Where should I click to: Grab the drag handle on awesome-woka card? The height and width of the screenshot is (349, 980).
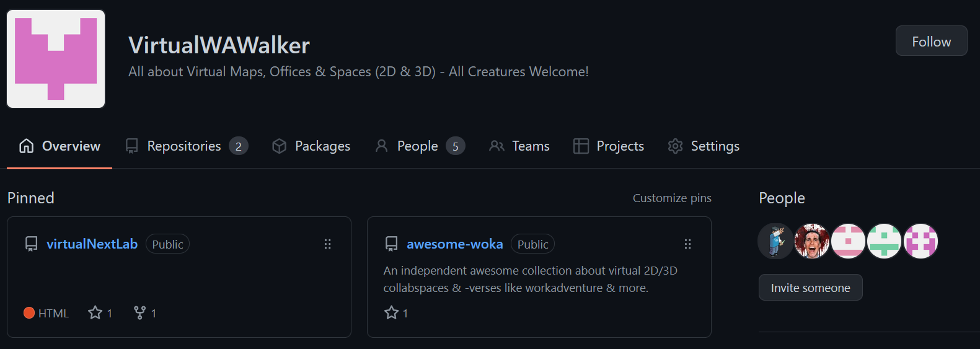[x=687, y=244]
